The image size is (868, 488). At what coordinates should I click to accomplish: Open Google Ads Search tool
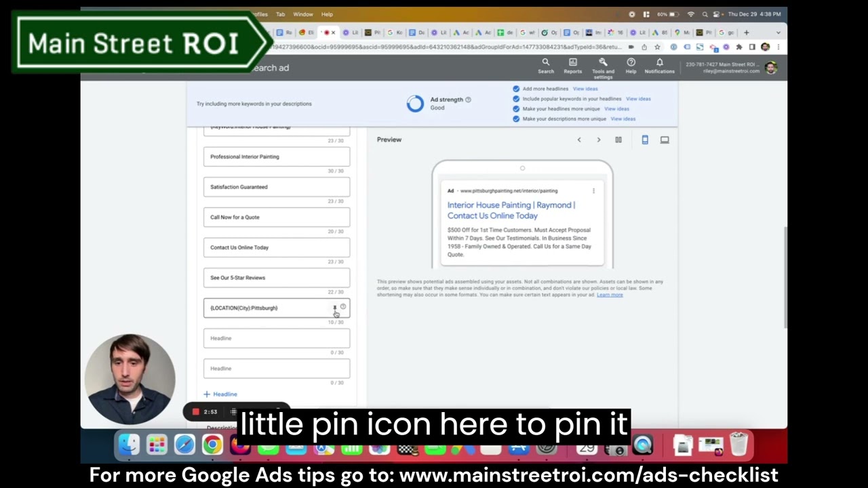(546, 66)
